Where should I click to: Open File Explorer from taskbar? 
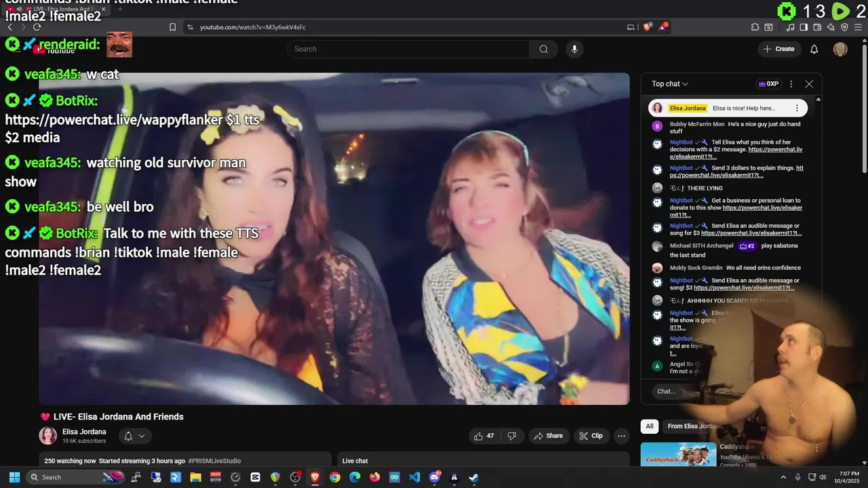[195, 477]
